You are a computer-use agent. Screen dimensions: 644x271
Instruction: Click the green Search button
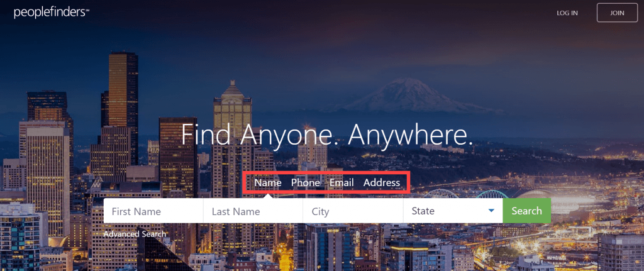[527, 211]
